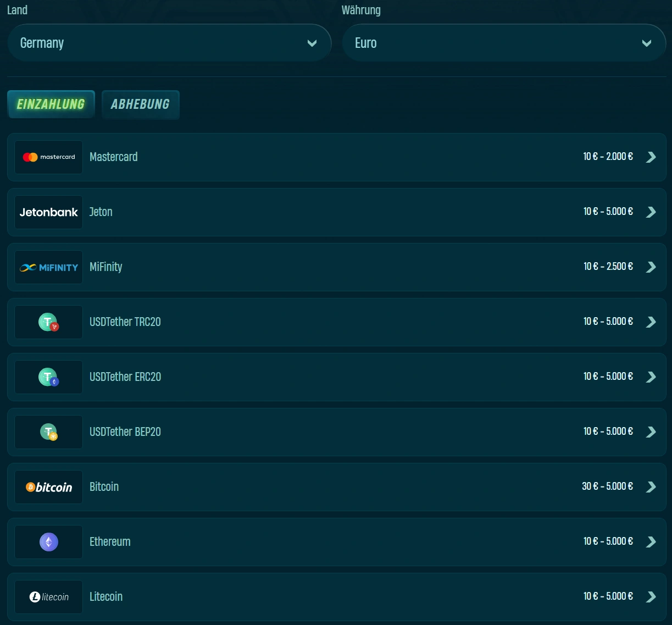Viewport: 672px width, 625px height.
Task: Select the USDTether ERC20 coin icon
Action: [x=48, y=377]
